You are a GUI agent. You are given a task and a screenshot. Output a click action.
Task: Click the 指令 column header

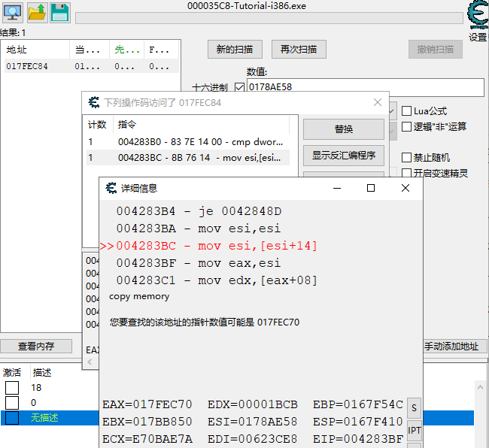coord(201,125)
